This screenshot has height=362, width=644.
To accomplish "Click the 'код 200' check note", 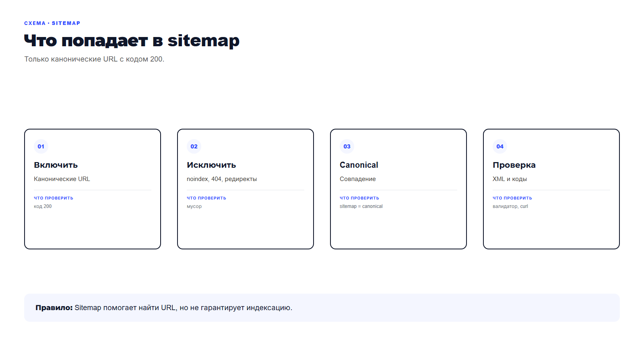I will (x=43, y=206).
